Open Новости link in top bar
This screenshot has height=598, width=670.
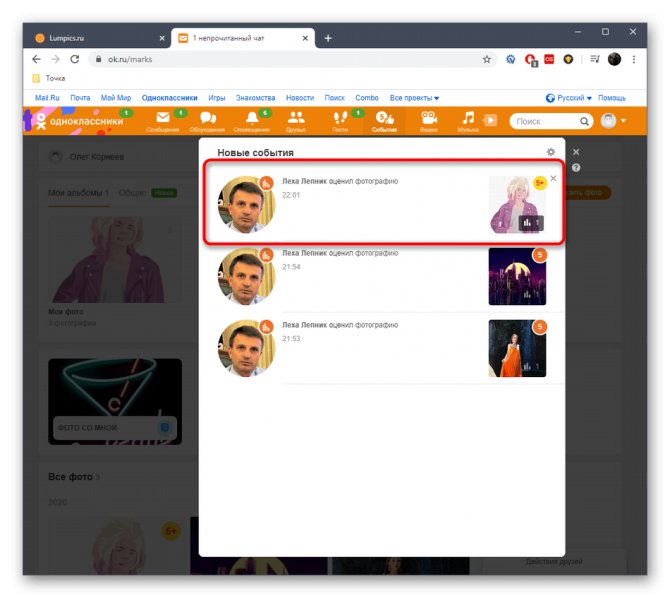(x=300, y=98)
